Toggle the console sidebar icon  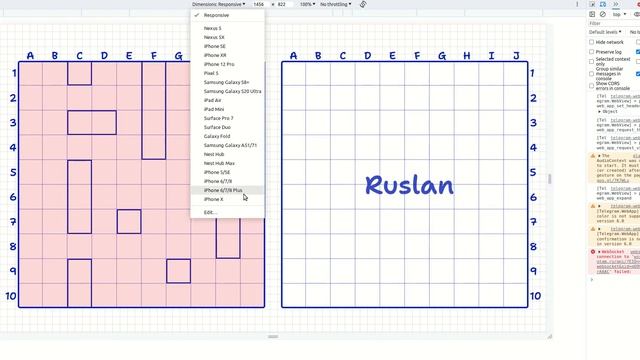coord(592,14)
